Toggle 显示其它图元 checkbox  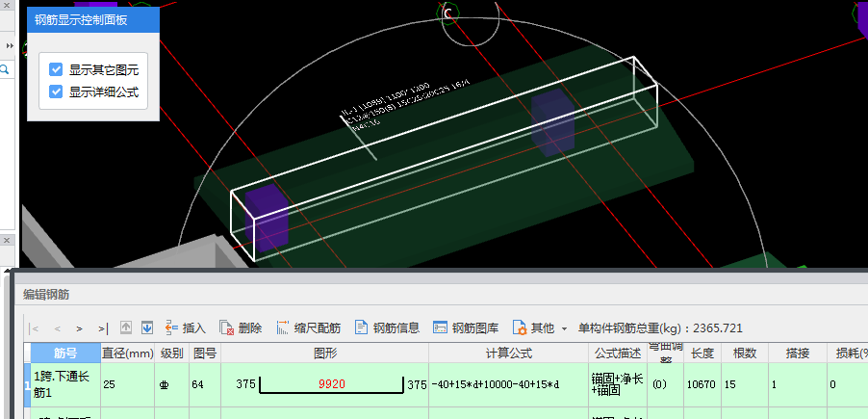click(x=56, y=69)
